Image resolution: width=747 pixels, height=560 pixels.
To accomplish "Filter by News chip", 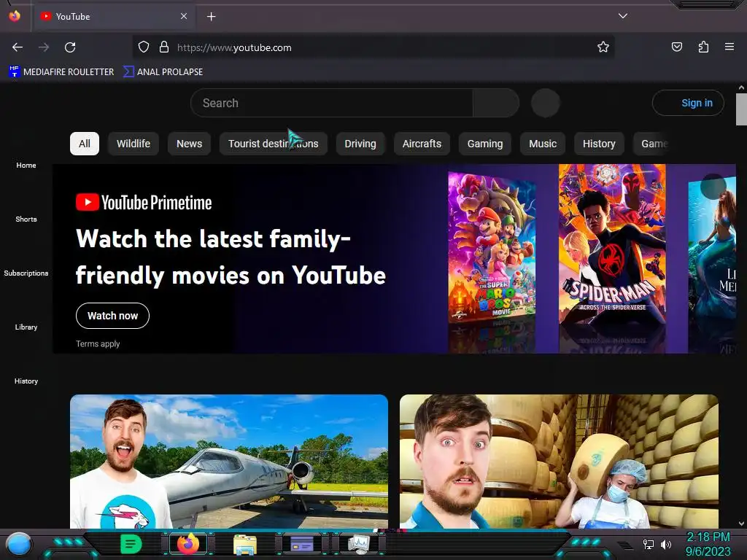I will (x=189, y=144).
